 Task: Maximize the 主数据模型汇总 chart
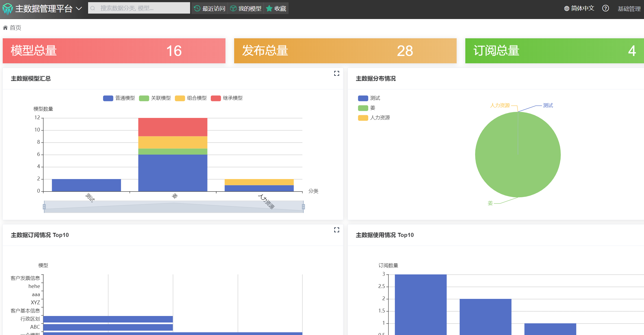pos(337,73)
